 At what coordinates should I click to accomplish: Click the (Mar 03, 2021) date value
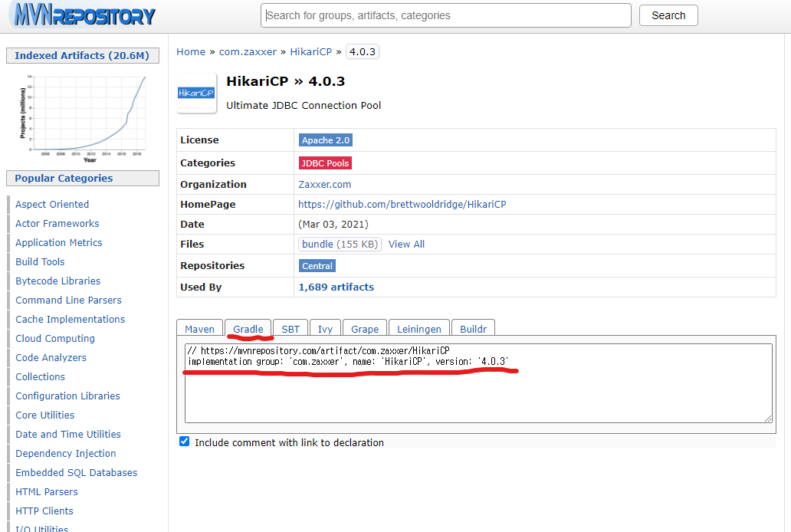point(333,224)
